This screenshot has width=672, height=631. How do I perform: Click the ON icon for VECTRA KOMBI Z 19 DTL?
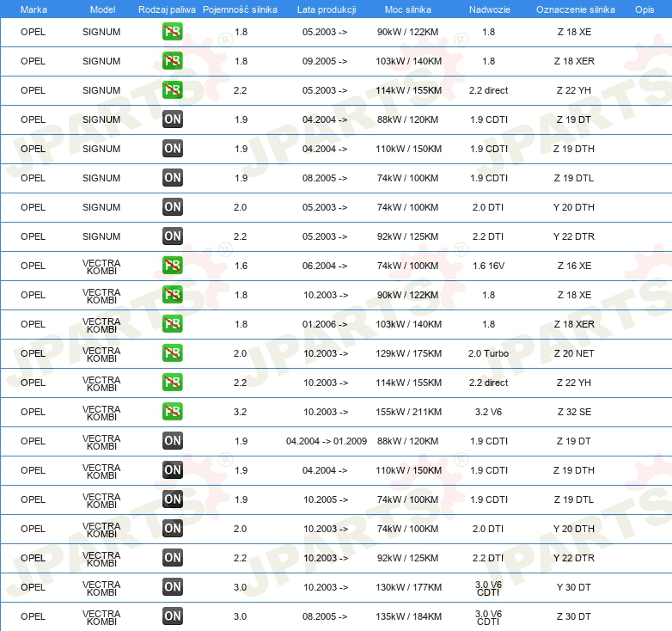pos(172,499)
